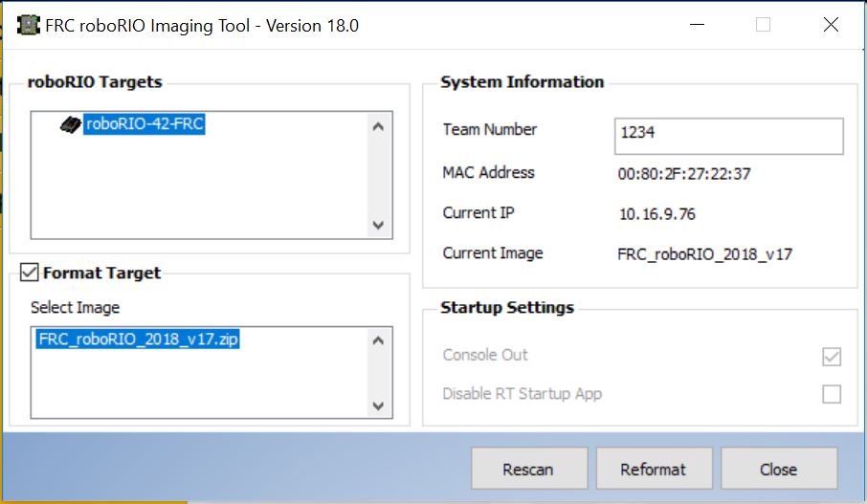Click up arrow of Select Image list scrollbar

[378, 340]
